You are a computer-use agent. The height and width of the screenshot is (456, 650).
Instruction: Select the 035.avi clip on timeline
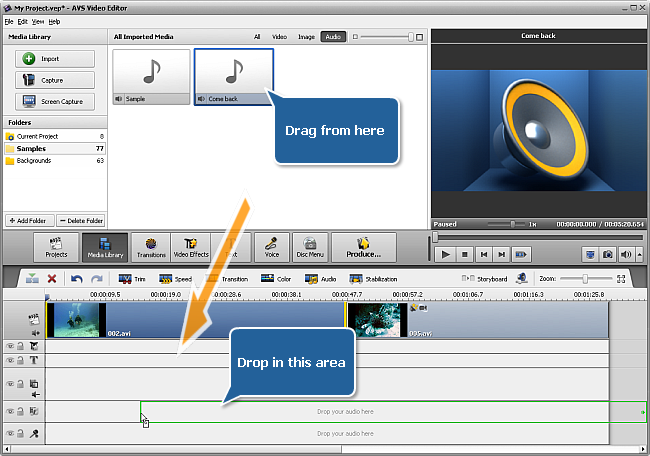coord(478,320)
